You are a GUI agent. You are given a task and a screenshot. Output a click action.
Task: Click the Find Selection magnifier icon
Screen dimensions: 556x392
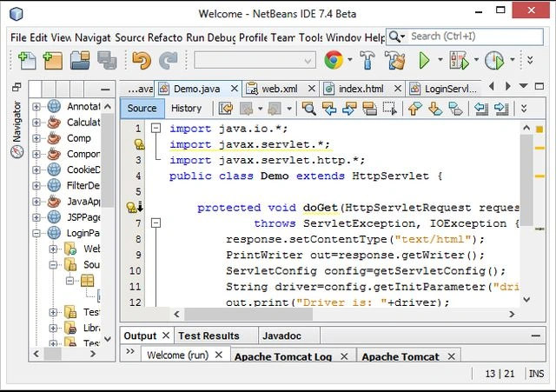(x=309, y=109)
